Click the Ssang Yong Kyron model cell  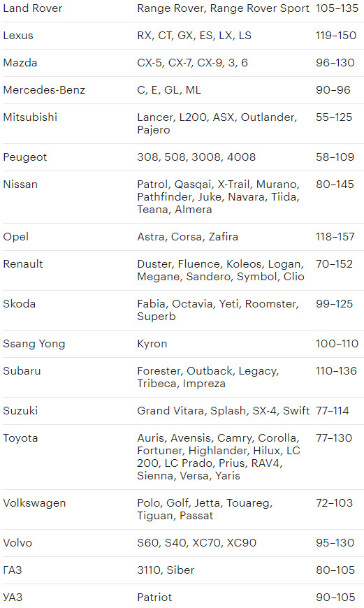tap(152, 344)
